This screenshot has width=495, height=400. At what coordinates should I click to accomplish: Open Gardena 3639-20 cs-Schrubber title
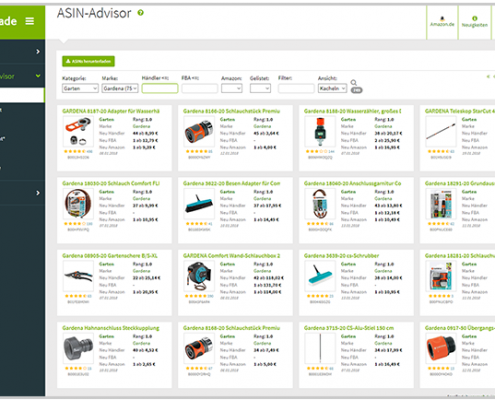click(x=341, y=256)
